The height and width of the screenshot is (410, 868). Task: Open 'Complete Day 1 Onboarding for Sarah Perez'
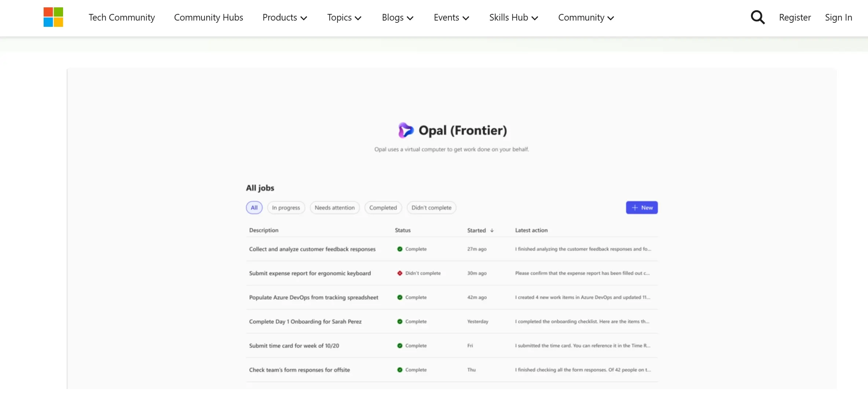pyautogui.click(x=305, y=322)
